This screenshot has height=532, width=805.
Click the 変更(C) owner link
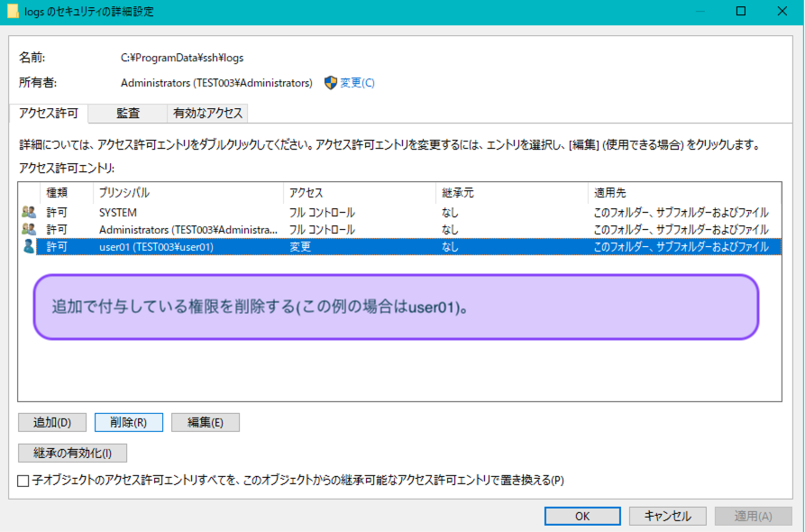(357, 83)
